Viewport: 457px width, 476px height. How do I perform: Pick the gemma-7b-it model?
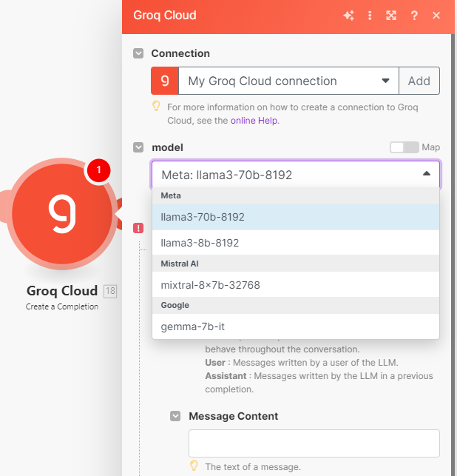296,326
